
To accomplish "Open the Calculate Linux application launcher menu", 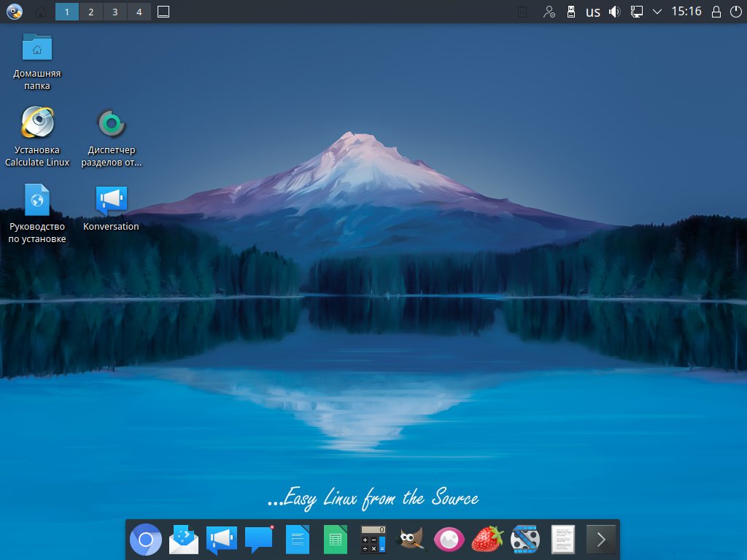I will point(15,12).
